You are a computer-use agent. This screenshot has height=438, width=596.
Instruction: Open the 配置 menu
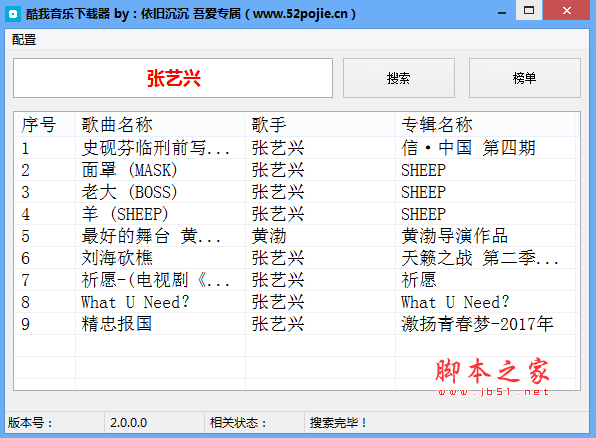click(x=24, y=40)
